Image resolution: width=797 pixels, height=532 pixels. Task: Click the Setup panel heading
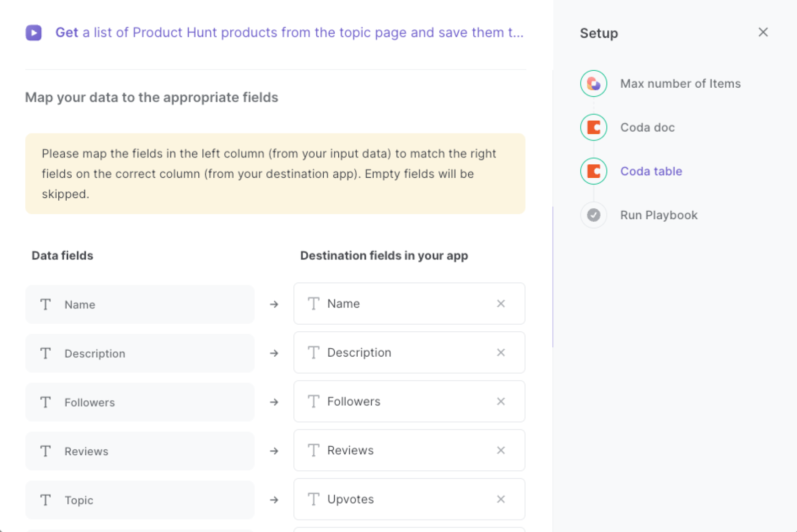pyautogui.click(x=599, y=33)
